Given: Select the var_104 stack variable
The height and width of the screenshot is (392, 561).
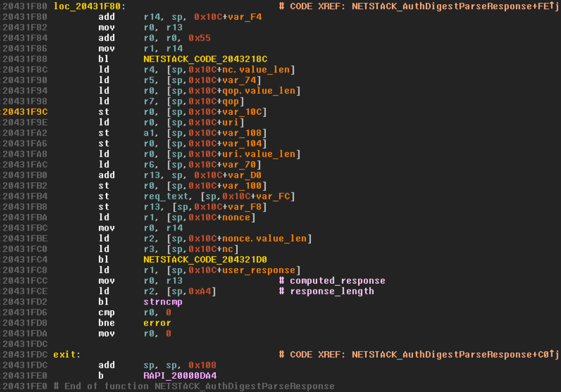Looking at the screenshot, I should [242, 143].
